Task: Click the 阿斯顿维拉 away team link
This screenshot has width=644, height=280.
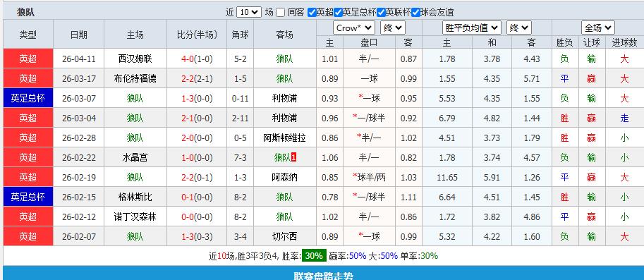Action: [x=285, y=138]
